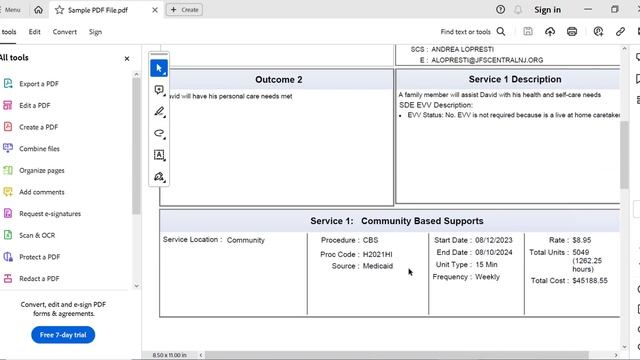Open the Menu in title bar

[x=11, y=10]
